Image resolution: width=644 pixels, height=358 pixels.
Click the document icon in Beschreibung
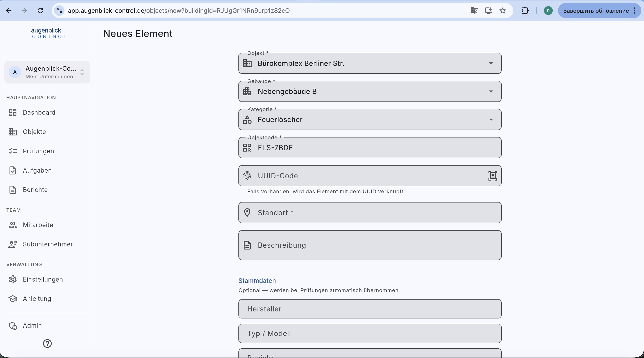pyautogui.click(x=247, y=245)
